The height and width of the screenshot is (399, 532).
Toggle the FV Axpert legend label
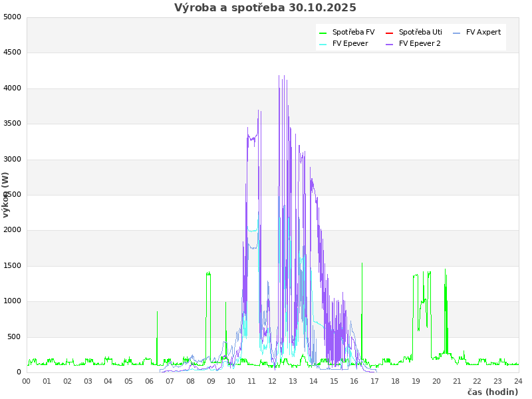pos(483,32)
